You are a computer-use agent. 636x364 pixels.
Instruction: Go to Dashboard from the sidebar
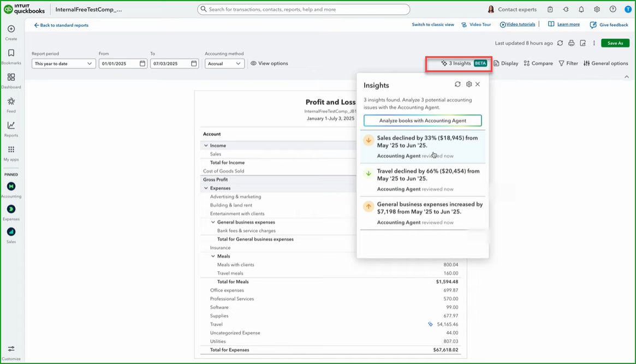click(11, 81)
